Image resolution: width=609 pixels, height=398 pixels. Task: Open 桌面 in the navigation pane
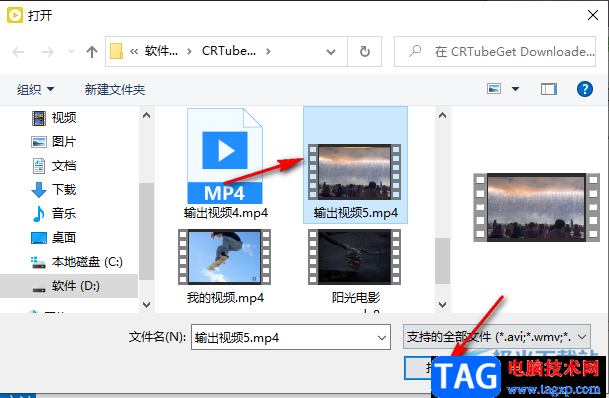click(64, 238)
